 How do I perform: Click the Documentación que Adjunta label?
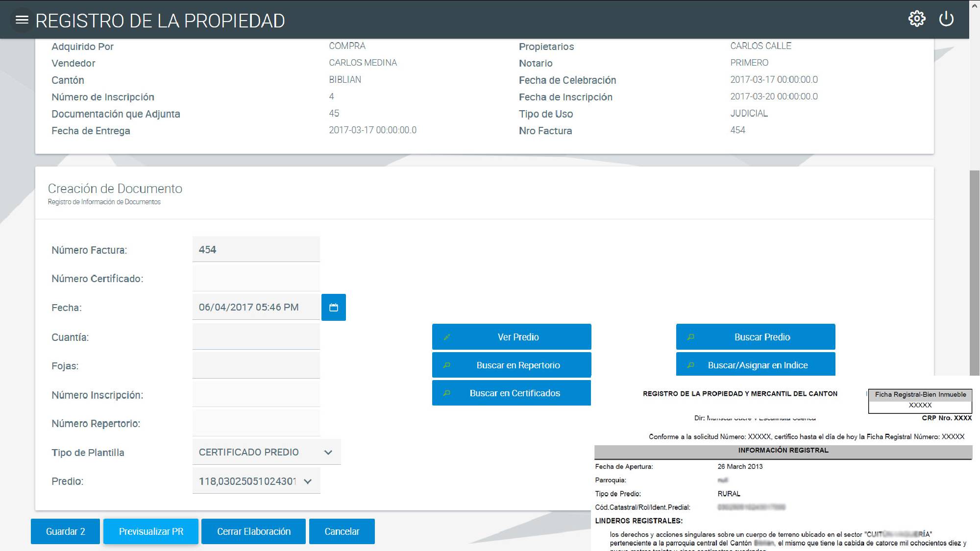116,114
